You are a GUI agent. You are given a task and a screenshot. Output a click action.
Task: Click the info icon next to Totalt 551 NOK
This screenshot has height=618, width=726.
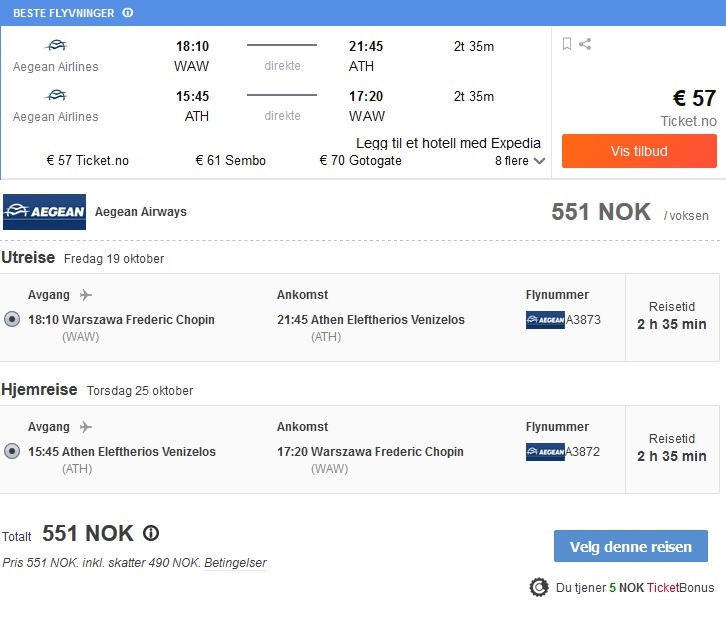click(x=150, y=533)
